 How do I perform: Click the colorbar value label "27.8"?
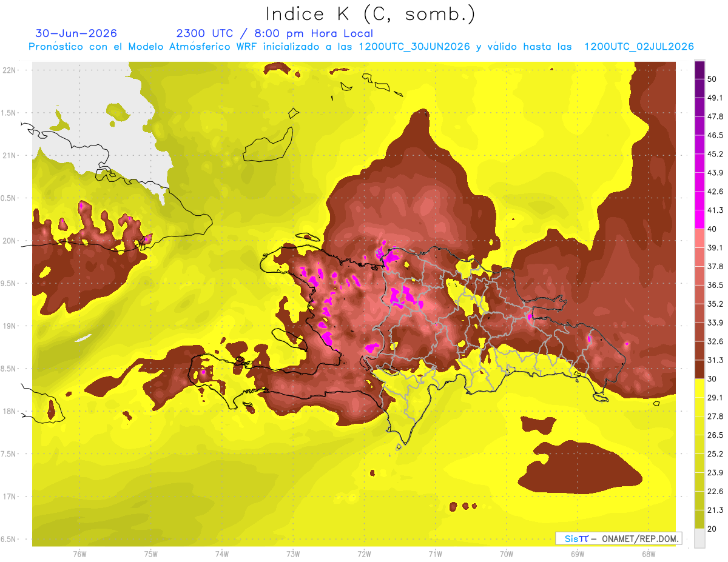(715, 416)
